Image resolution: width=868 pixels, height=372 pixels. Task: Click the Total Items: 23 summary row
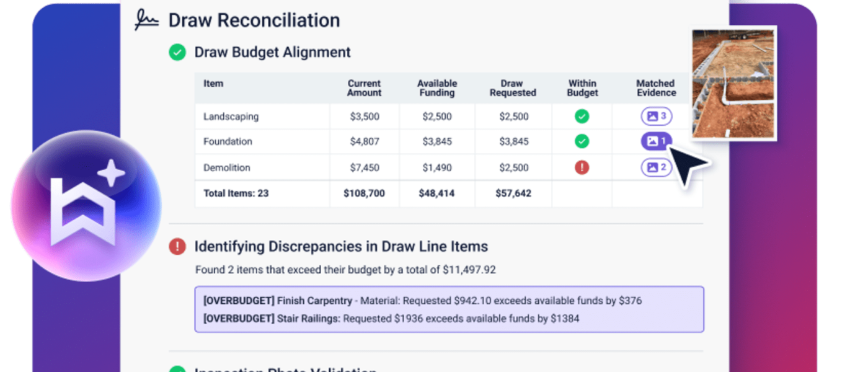pos(236,193)
